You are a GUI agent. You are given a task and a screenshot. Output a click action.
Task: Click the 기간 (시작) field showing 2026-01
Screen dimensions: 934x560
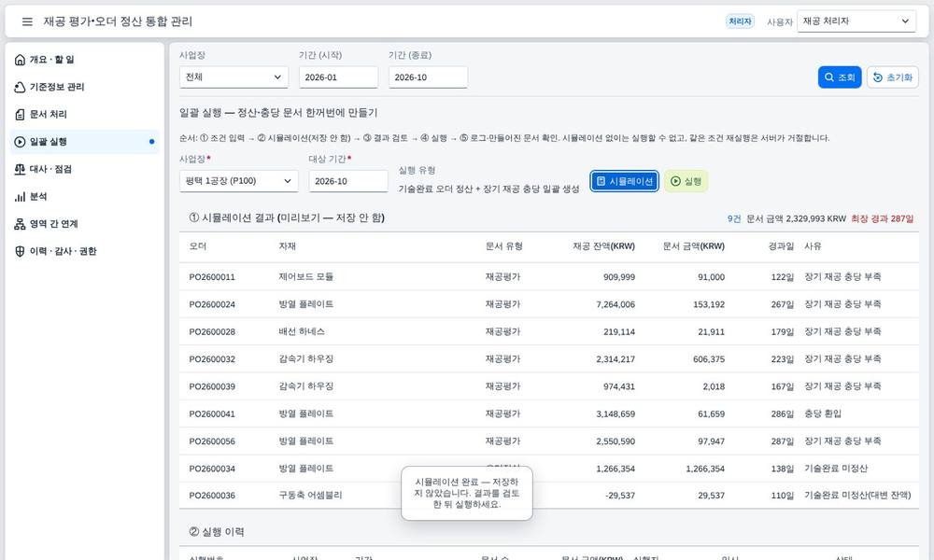pyautogui.click(x=338, y=77)
